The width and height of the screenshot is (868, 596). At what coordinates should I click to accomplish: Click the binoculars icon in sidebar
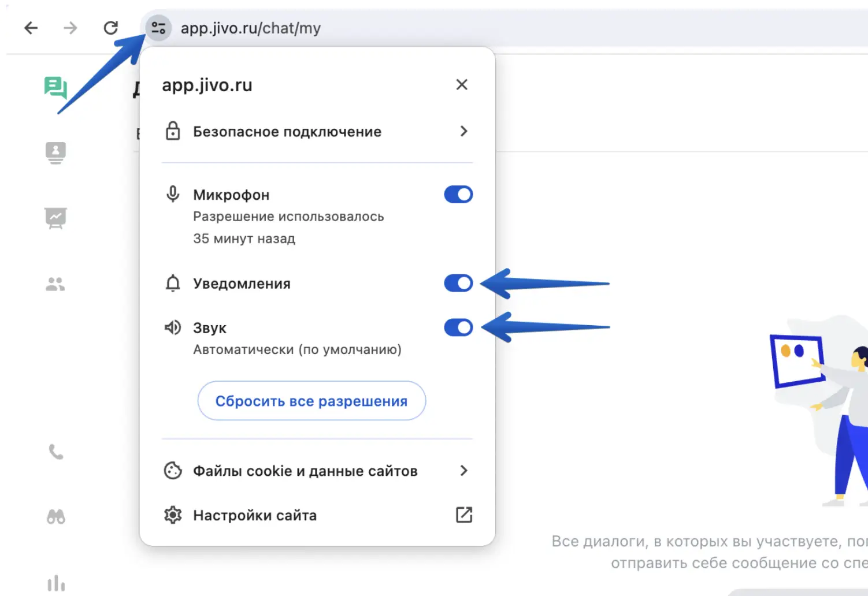point(55,516)
